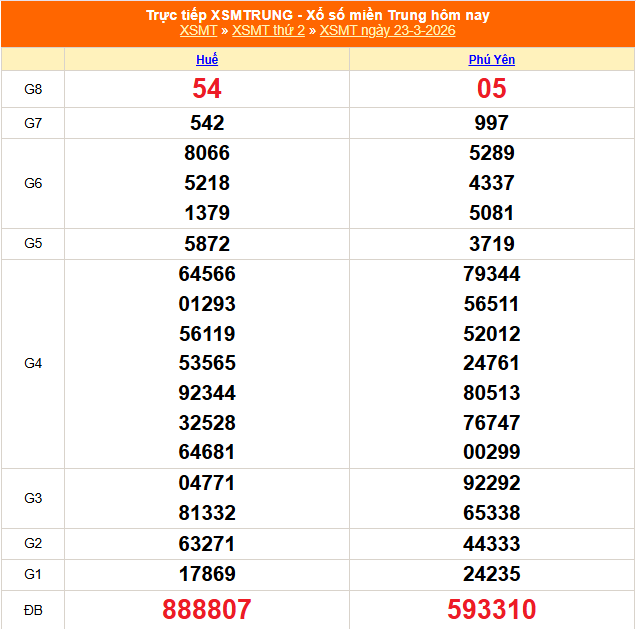The height and width of the screenshot is (629, 636).
Task: Select the G2 number 44333
Action: pyautogui.click(x=492, y=544)
